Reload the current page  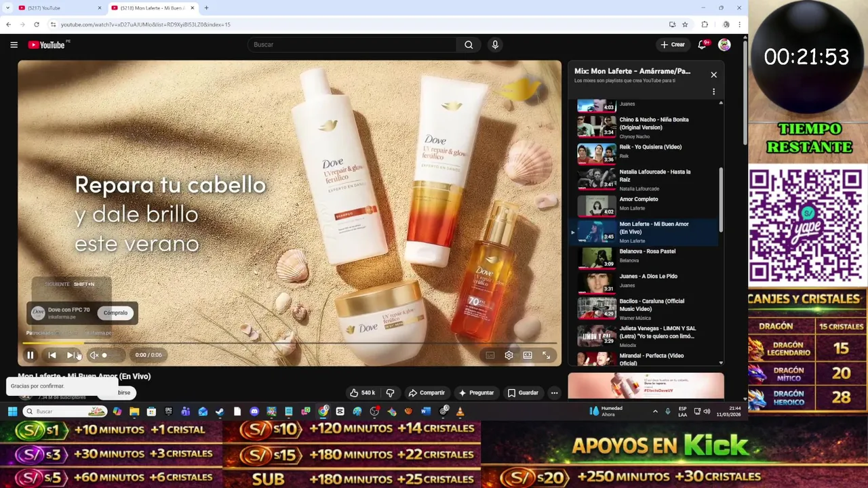click(37, 24)
